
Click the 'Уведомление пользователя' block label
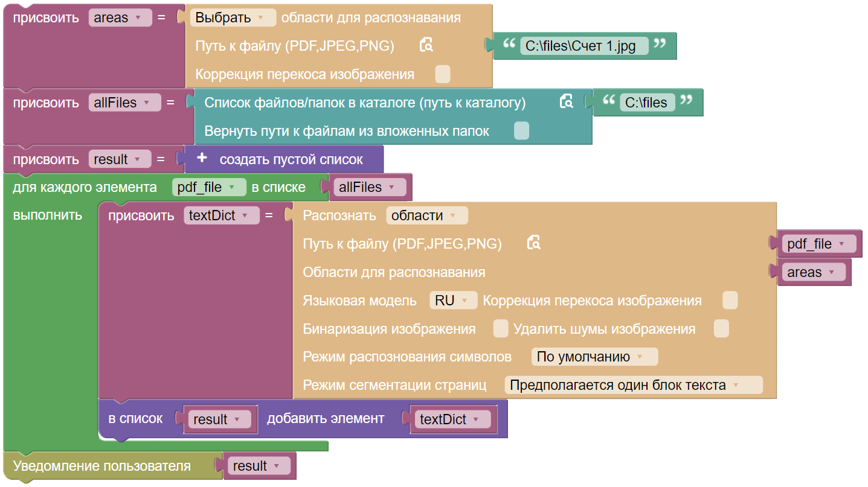pos(102,466)
